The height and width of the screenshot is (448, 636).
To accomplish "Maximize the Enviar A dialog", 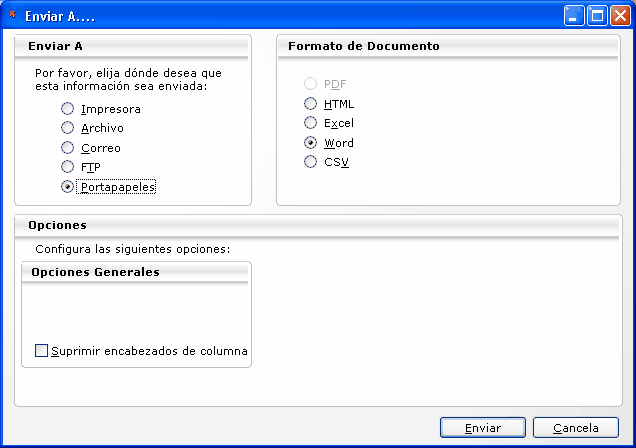I will pos(597,15).
